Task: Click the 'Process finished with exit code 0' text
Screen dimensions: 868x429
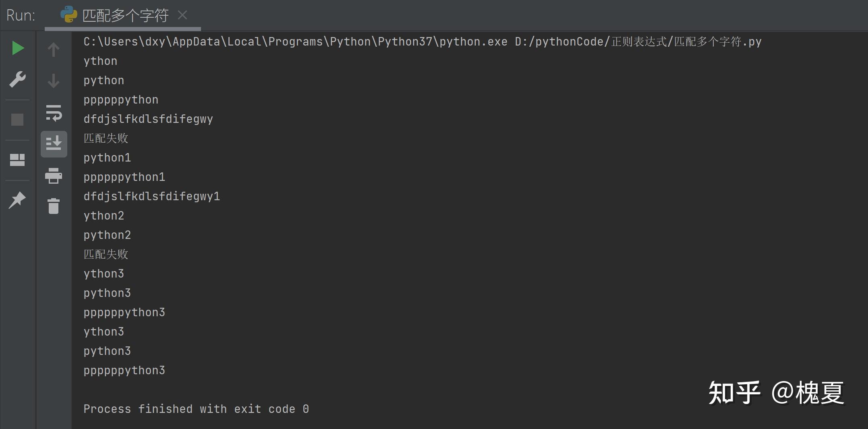Action: [196, 409]
